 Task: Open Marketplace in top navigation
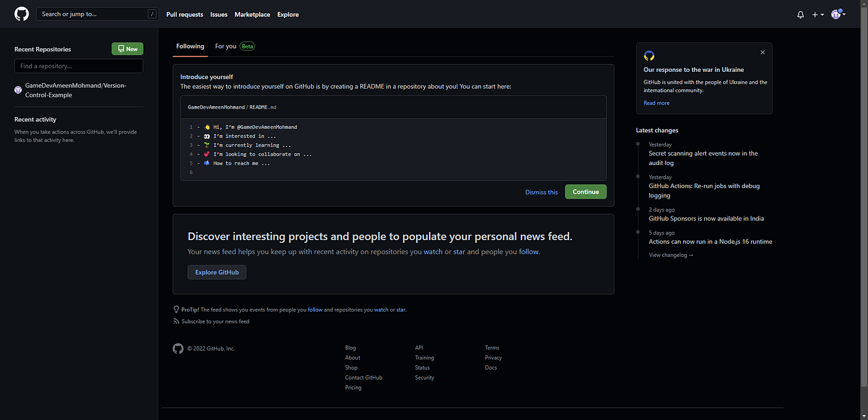252,14
